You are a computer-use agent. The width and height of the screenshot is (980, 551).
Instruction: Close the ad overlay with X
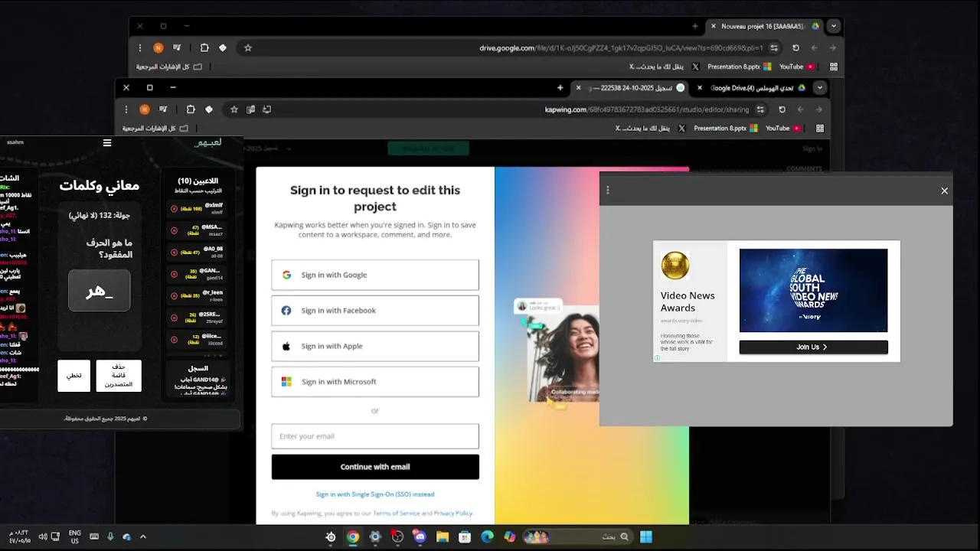pos(944,191)
